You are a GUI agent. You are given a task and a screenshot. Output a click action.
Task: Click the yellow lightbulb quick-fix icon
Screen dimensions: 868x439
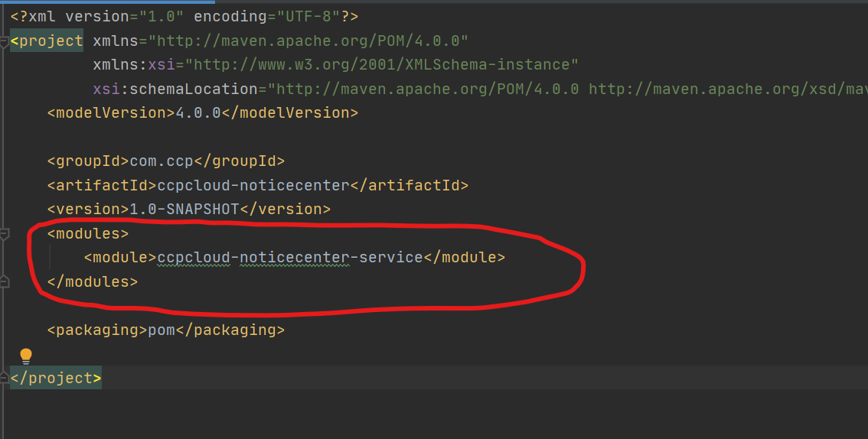point(26,356)
